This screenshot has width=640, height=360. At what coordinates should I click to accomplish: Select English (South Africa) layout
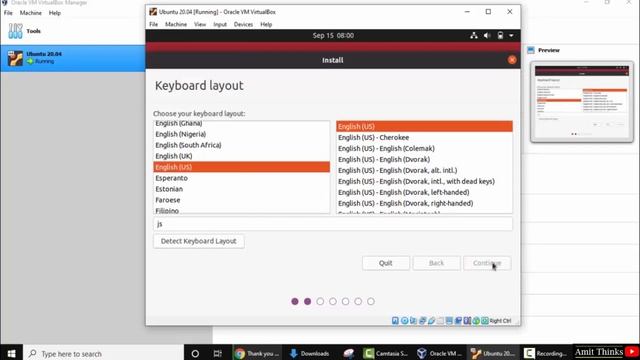241,145
